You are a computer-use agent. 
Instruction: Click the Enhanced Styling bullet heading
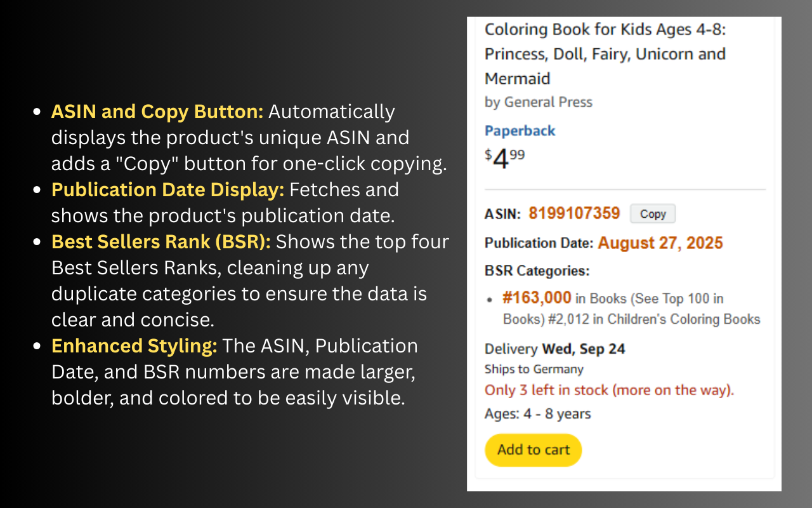click(x=133, y=345)
